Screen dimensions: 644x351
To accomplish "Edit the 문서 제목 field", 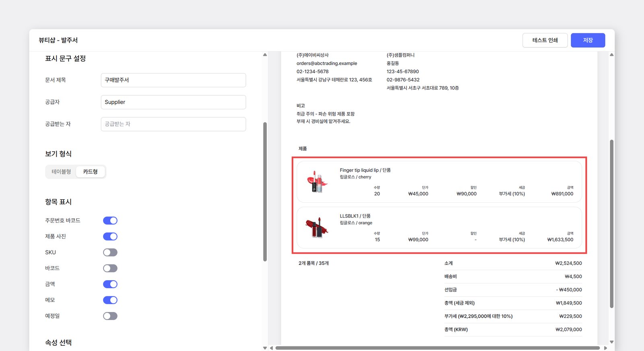I will click(173, 80).
